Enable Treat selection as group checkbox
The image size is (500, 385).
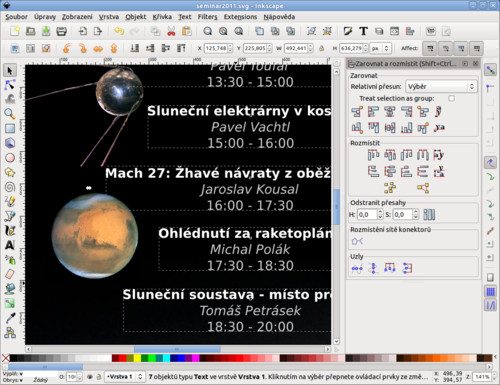tap(452, 98)
